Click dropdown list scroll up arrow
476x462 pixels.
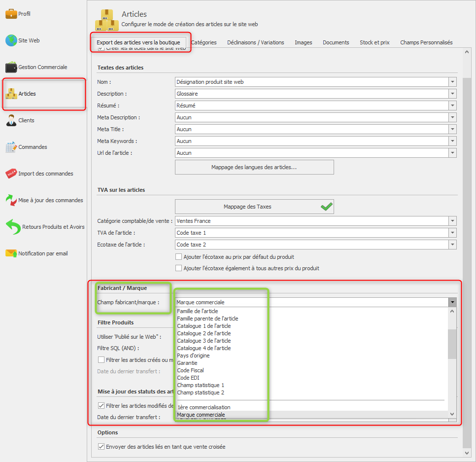pos(452,311)
